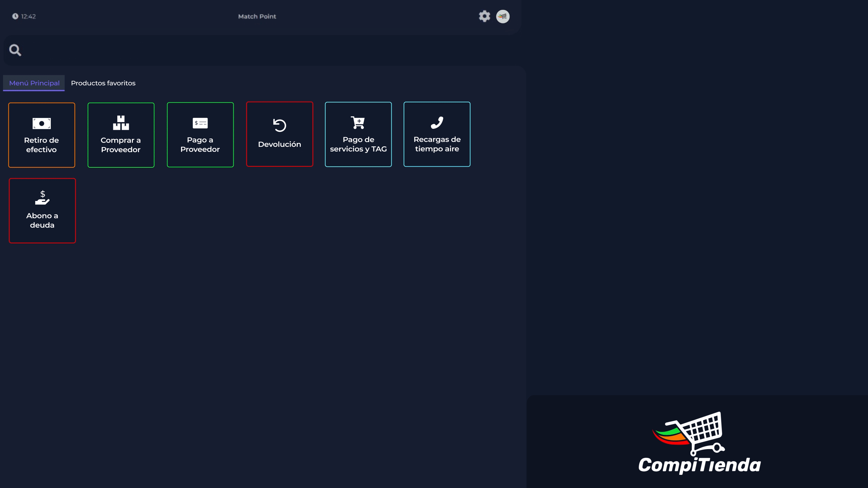The width and height of the screenshot is (868, 488).
Task: Switch to Menú Principal tab
Action: (x=34, y=83)
